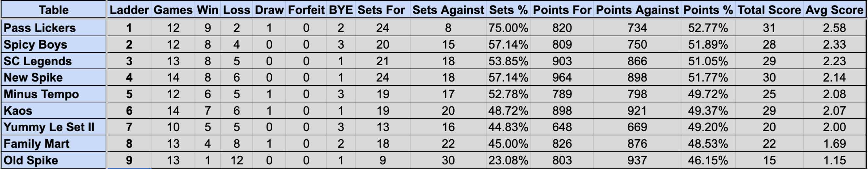Select Yummy Le Set II team cell
This screenshot has width=868, height=169.
tap(54, 127)
